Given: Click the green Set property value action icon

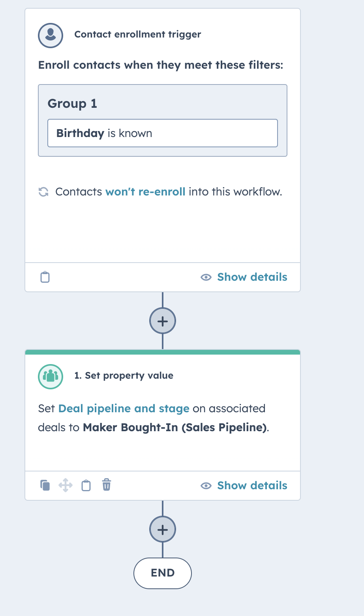Looking at the screenshot, I should click(x=50, y=377).
